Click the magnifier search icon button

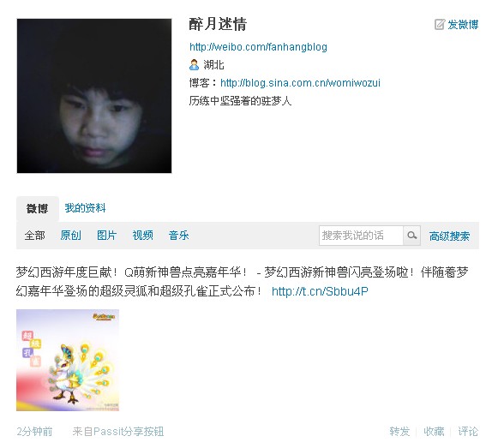tap(411, 236)
